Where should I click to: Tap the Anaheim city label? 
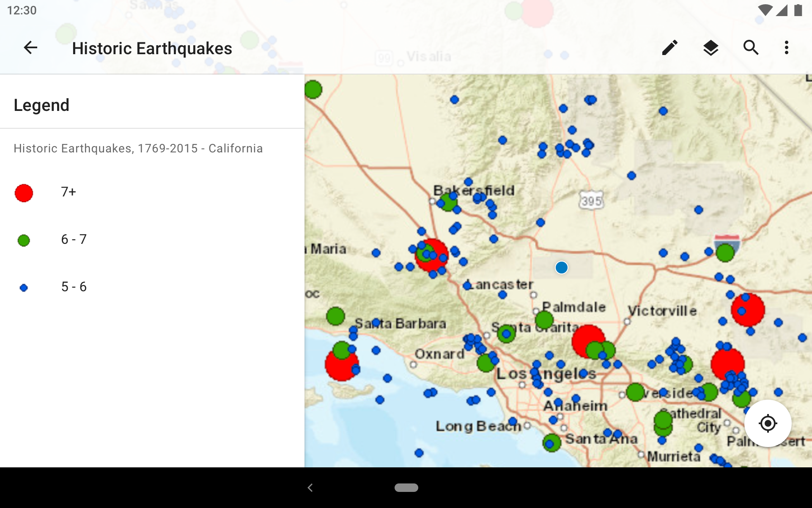(x=576, y=406)
